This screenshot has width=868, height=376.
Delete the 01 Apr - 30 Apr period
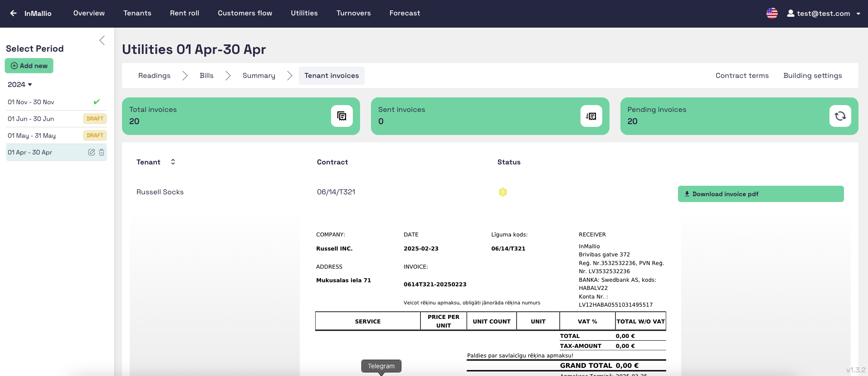point(102,152)
